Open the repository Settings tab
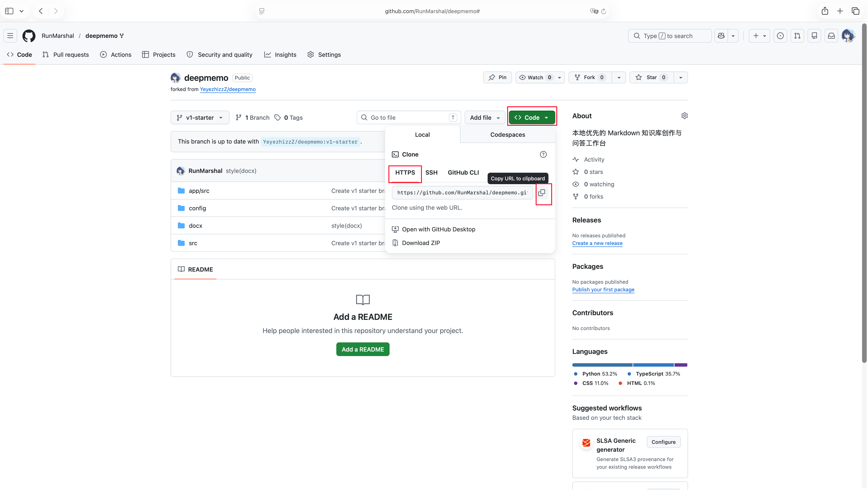This screenshot has height=490, width=868. coord(324,55)
